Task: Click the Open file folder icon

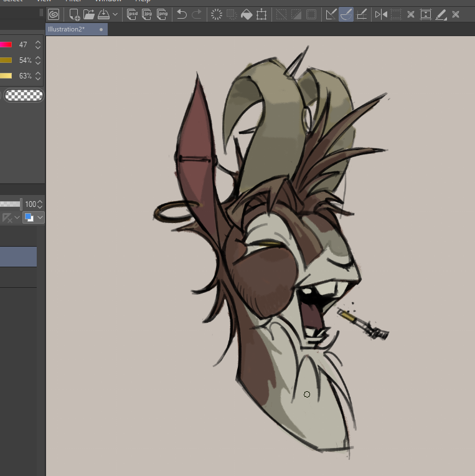Action: pyautogui.click(x=89, y=14)
